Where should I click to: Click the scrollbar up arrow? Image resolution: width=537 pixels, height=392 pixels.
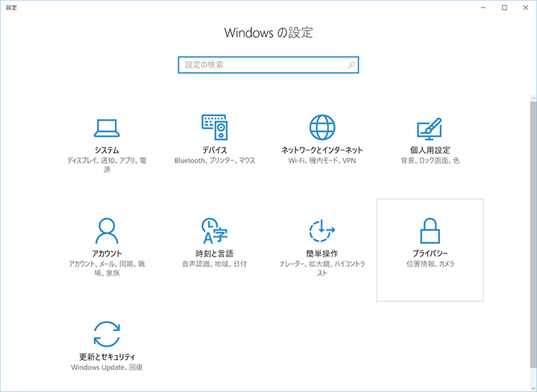coord(533,98)
